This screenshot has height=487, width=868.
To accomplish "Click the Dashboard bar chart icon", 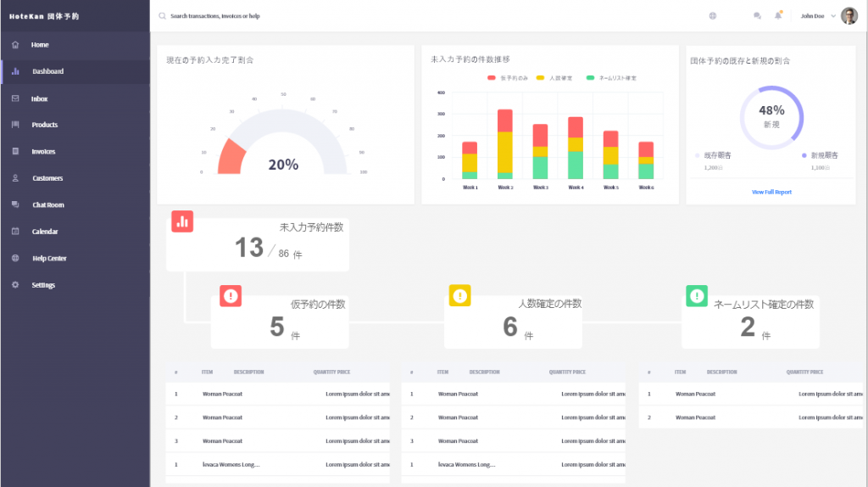I will (15, 71).
